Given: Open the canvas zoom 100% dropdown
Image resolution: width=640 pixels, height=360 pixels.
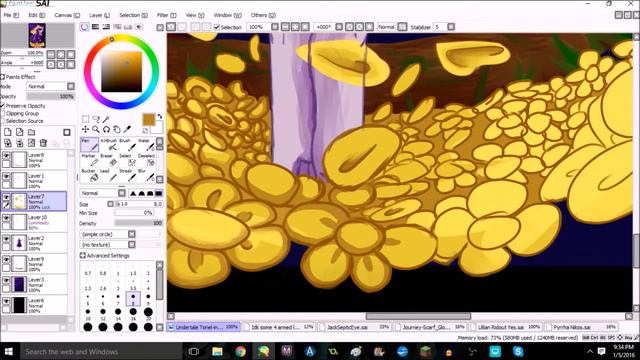Looking at the screenshot, I should coord(275,27).
